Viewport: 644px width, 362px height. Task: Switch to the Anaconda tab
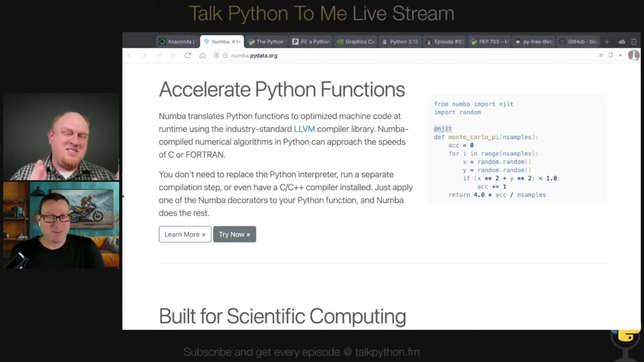[x=177, y=42]
